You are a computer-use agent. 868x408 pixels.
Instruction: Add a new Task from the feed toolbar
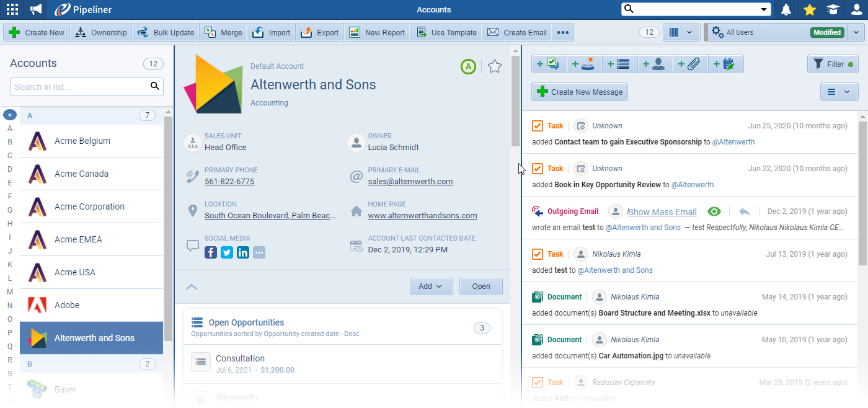(547, 63)
